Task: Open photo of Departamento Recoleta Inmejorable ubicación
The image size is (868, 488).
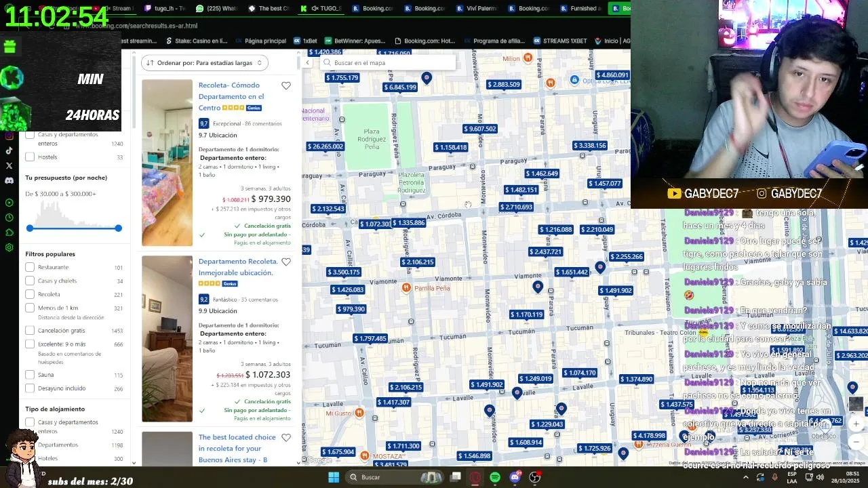Action: pyautogui.click(x=167, y=338)
